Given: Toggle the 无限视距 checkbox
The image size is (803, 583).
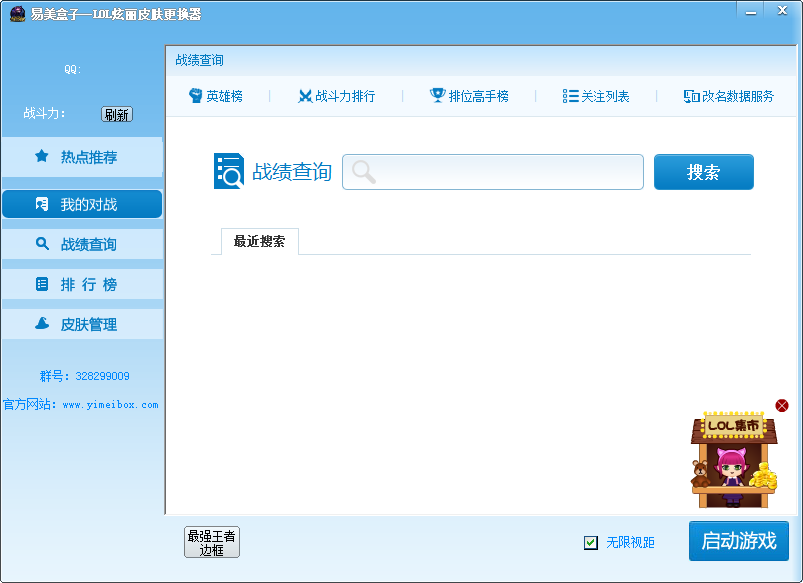Looking at the screenshot, I should tap(590, 543).
